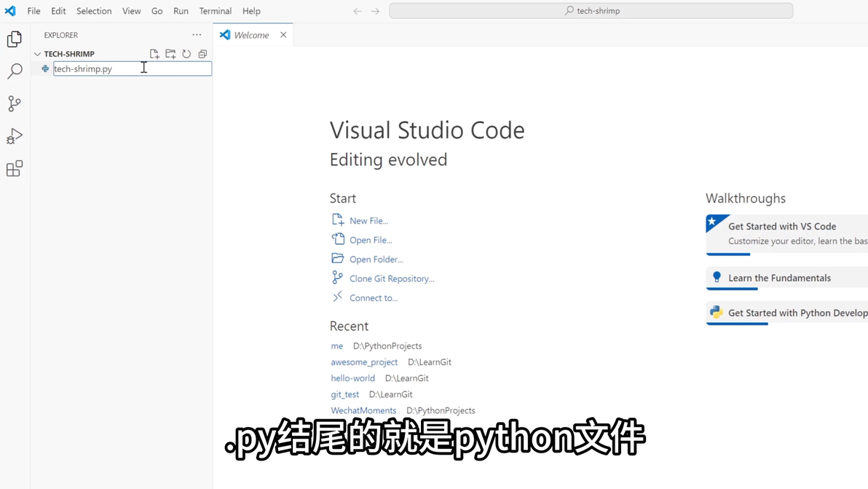Image resolution: width=868 pixels, height=489 pixels.
Task: Open recent project hello-world
Action: pyautogui.click(x=352, y=378)
